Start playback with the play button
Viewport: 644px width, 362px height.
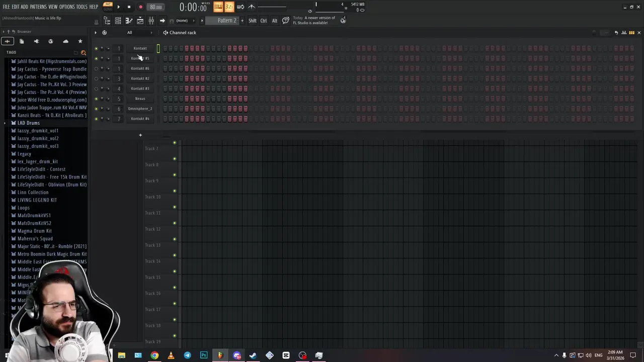[x=119, y=7]
